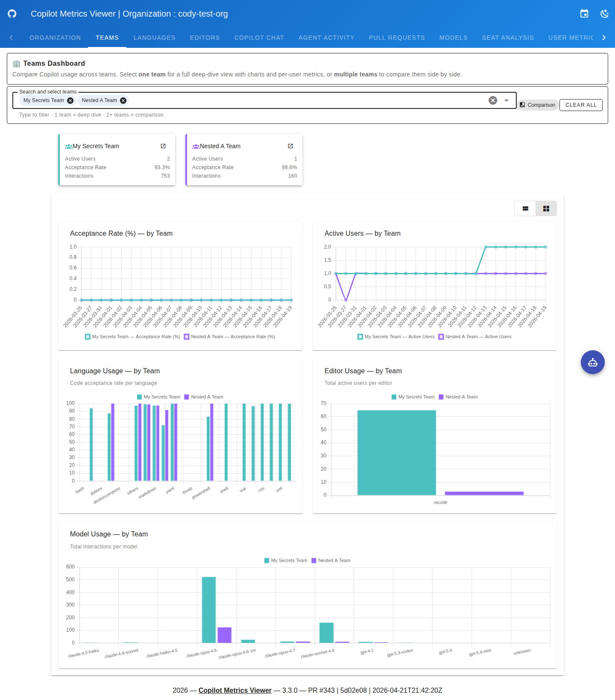Click the teal claude-sonnet-4.6 bar
The image size is (615, 700).
coord(326,633)
